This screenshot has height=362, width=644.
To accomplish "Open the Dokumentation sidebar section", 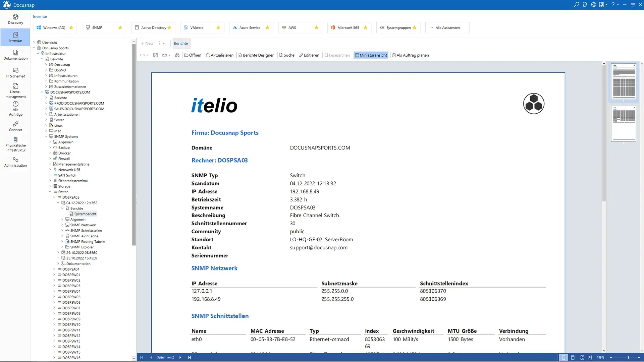I will click(15, 55).
